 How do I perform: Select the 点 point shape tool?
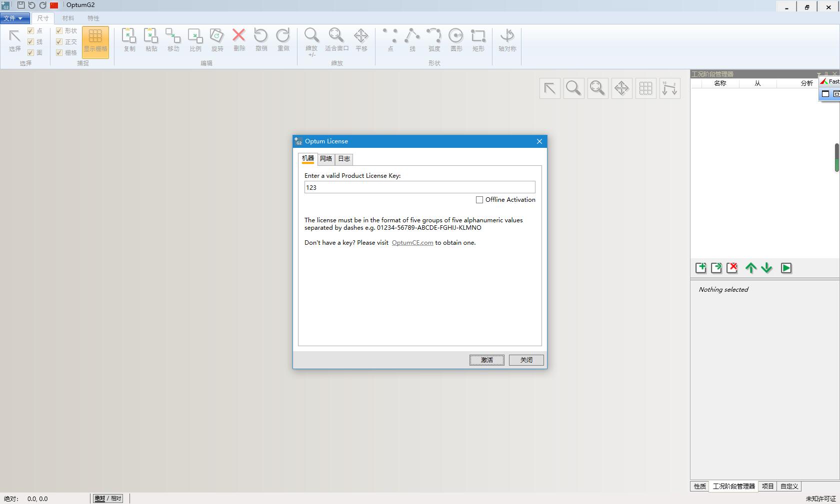390,40
